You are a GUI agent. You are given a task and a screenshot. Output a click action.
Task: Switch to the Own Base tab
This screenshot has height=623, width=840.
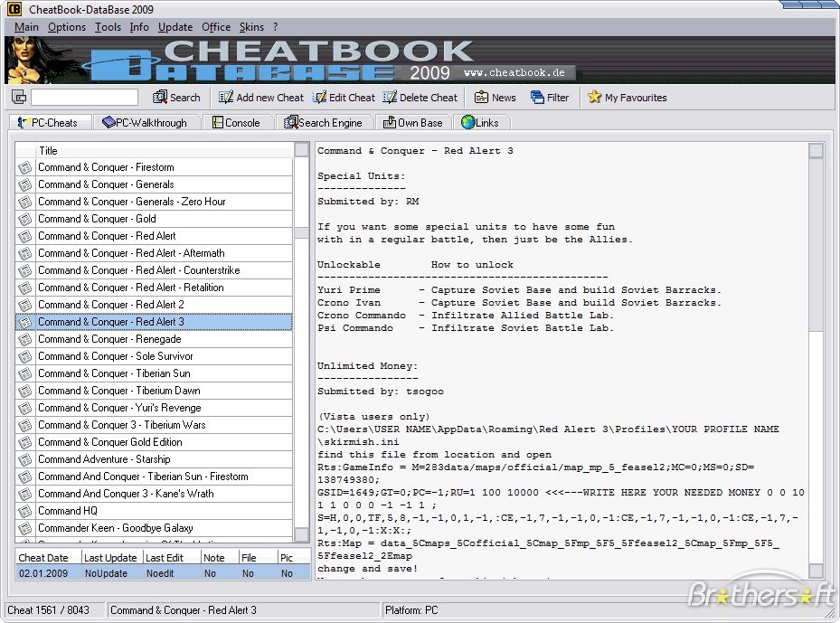413,123
